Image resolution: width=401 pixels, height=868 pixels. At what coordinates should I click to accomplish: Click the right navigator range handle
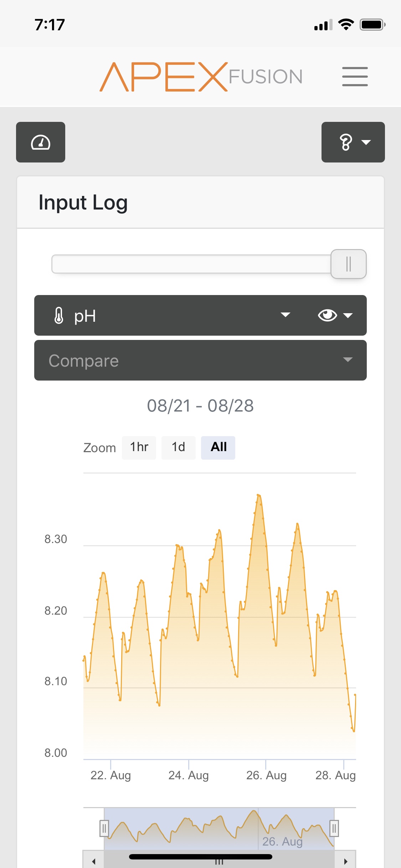tap(334, 828)
